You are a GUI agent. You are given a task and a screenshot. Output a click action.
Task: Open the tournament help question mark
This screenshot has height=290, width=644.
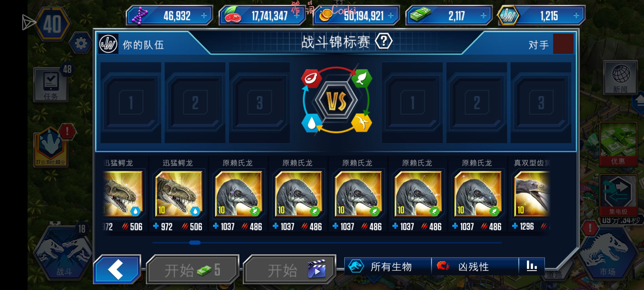tap(383, 41)
